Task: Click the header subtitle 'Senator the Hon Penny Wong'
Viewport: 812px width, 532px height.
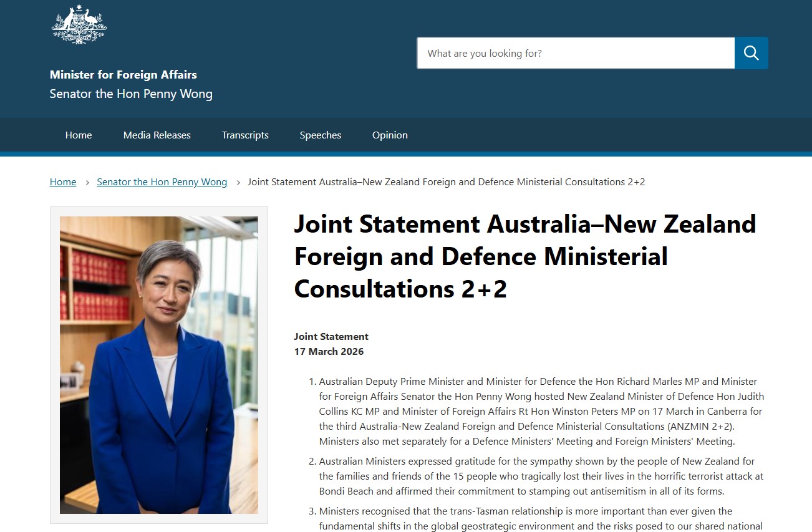Action: [131, 94]
